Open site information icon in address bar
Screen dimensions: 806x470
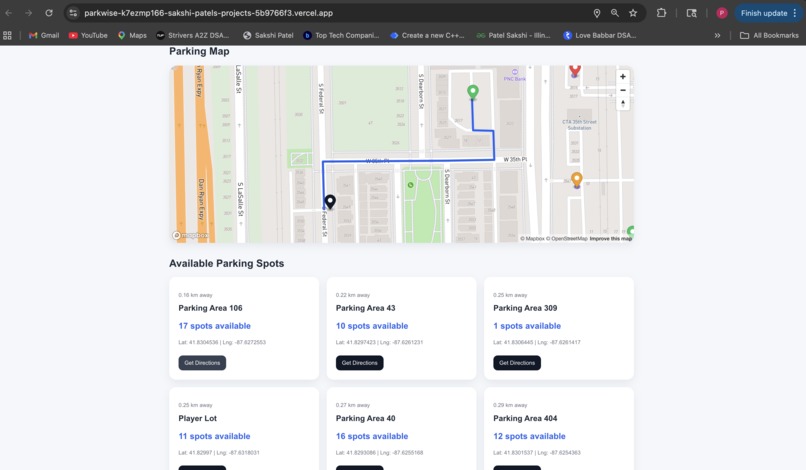(73, 13)
